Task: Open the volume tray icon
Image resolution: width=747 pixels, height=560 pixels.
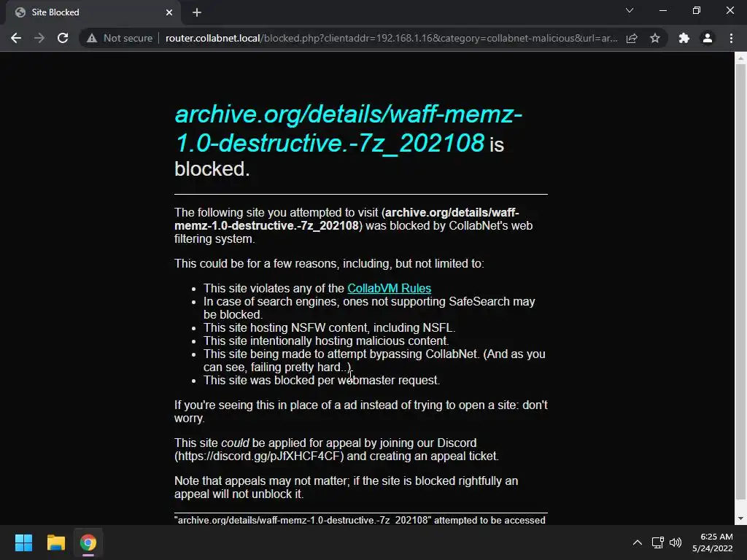Action: (676, 542)
